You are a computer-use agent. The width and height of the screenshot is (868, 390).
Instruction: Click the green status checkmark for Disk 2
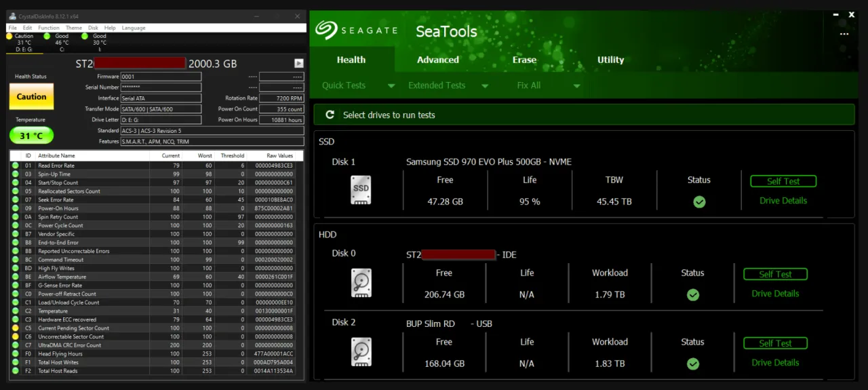click(x=692, y=364)
